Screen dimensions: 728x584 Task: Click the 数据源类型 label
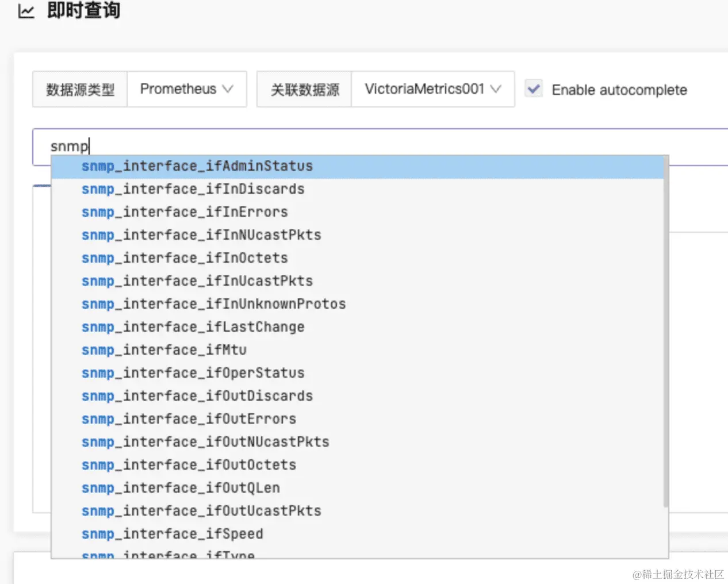pos(80,90)
